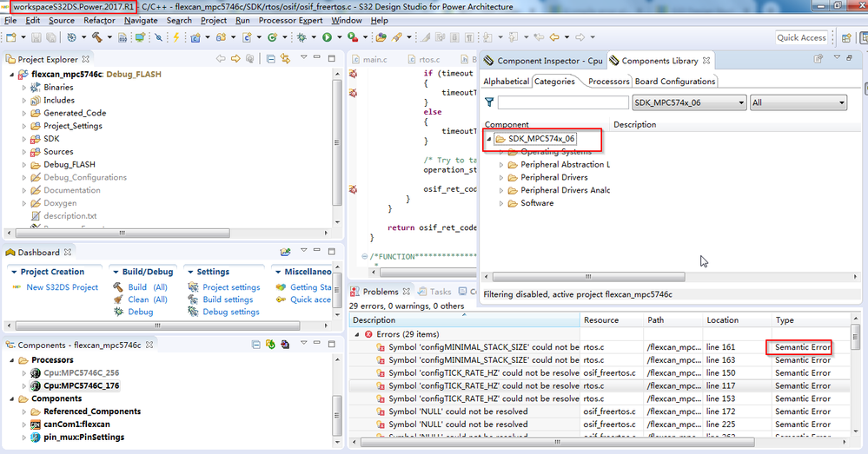Image resolution: width=868 pixels, height=454 pixels.
Task: Click the Clean (All) dashboard link
Action: coord(147,299)
